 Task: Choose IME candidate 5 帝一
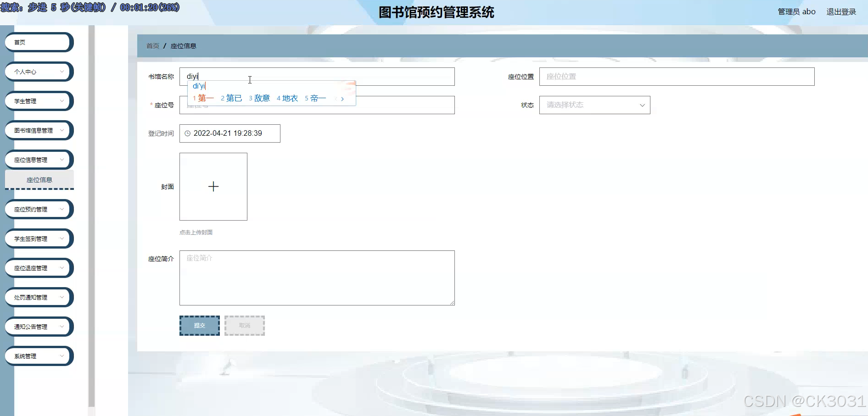click(x=315, y=98)
